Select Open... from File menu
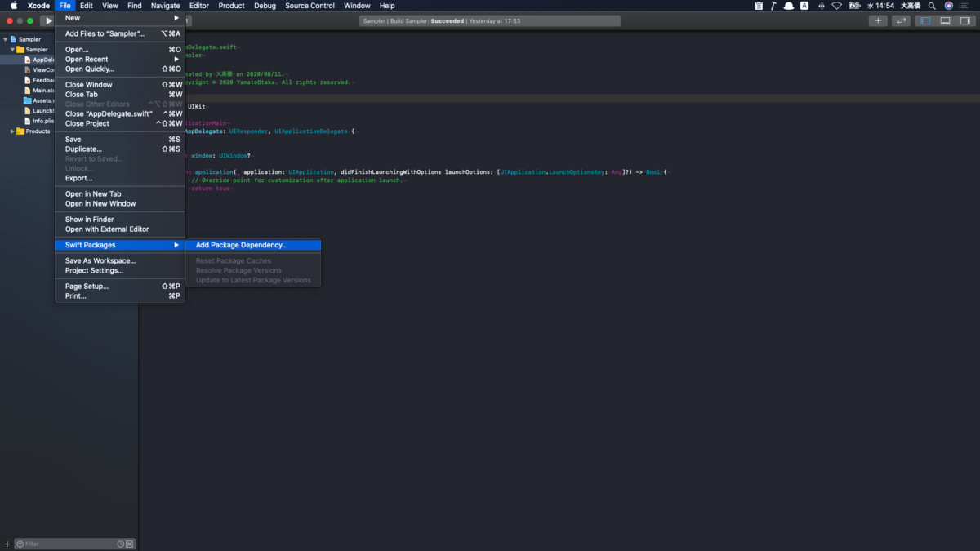The width and height of the screenshot is (980, 551). 120,50
